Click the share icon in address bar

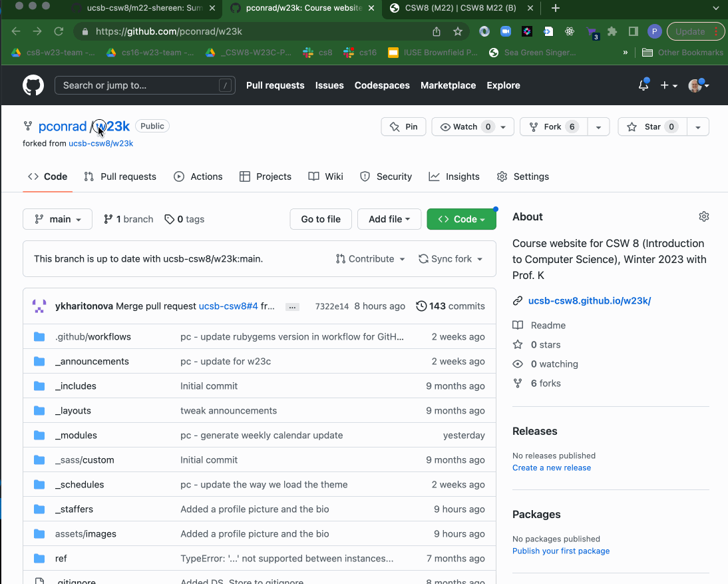click(x=437, y=31)
